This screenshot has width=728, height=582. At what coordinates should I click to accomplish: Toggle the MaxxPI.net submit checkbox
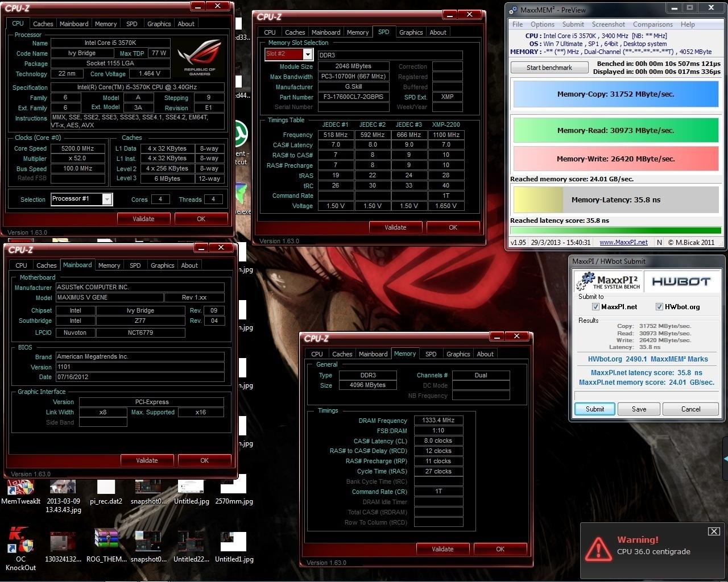(x=595, y=307)
